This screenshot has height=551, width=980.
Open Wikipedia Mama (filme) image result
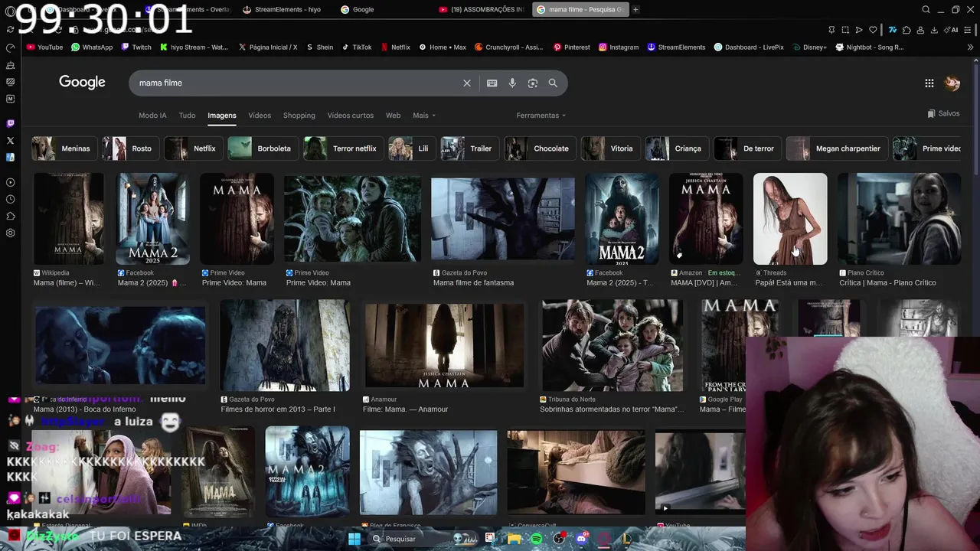pos(69,219)
